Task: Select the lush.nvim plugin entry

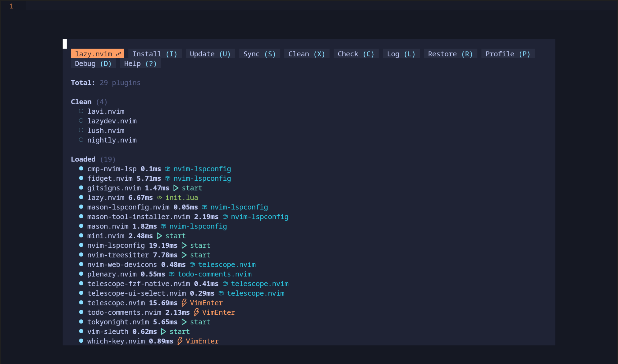Action: point(106,131)
